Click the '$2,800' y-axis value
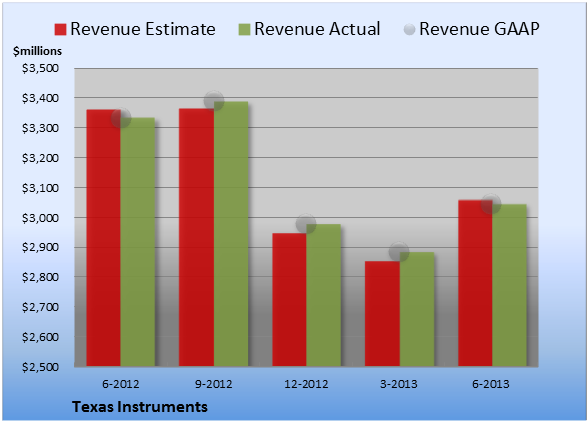 coord(40,277)
